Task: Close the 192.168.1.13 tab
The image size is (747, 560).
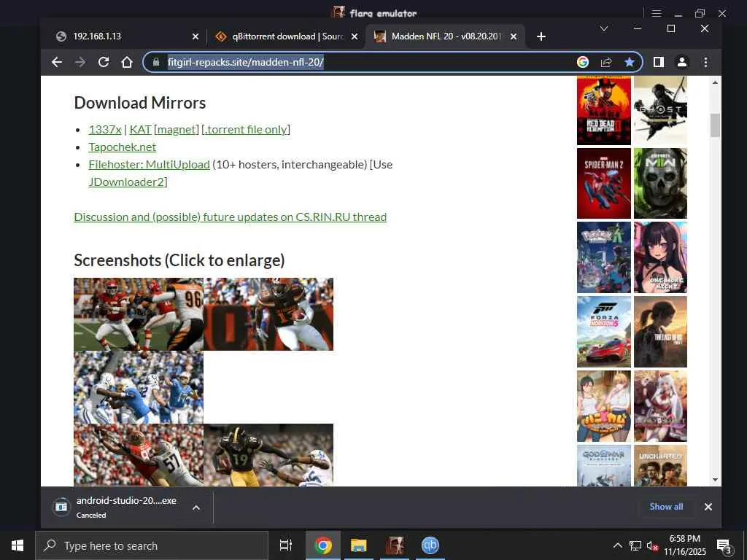Action: click(196, 36)
